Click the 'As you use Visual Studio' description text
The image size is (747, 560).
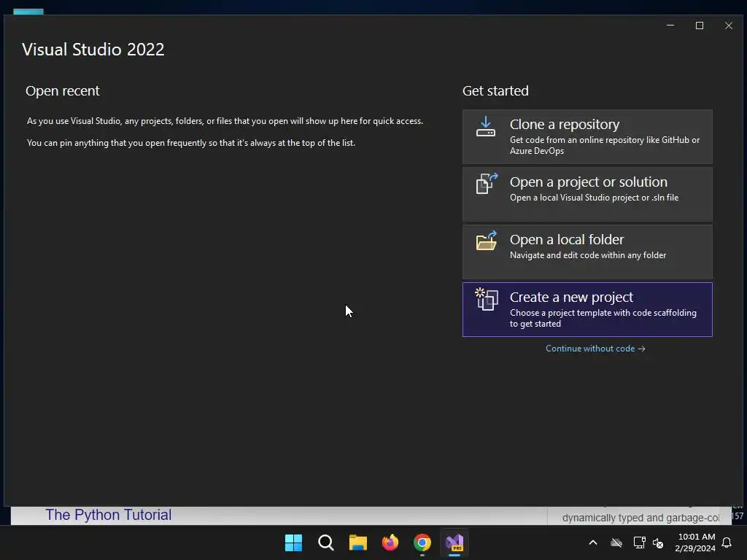click(225, 121)
